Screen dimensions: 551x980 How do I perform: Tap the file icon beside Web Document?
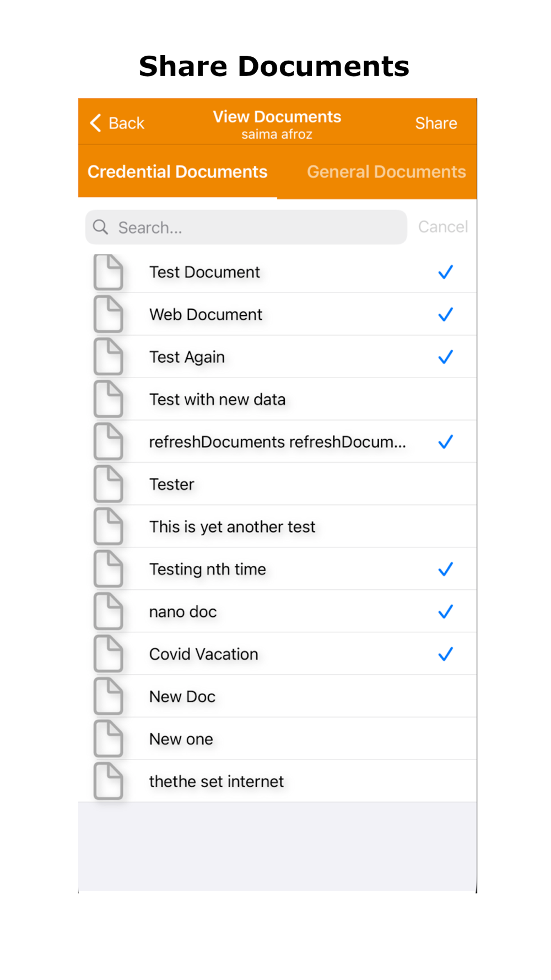(108, 315)
